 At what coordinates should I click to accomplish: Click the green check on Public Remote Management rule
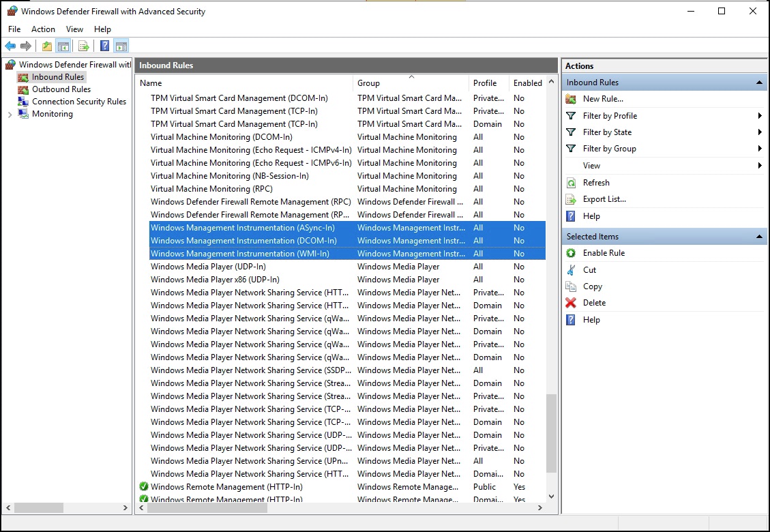pos(144,487)
